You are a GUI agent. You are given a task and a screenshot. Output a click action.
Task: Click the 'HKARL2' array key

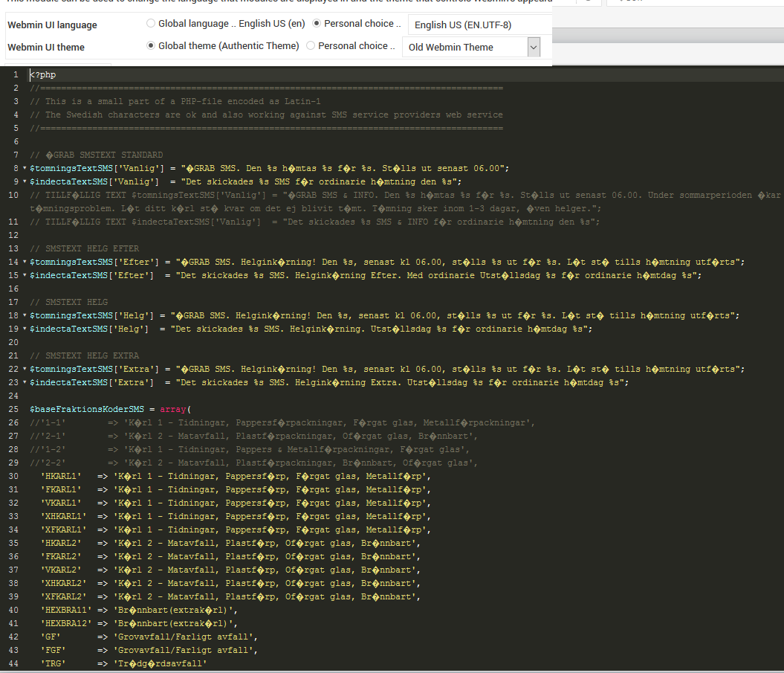(x=61, y=544)
